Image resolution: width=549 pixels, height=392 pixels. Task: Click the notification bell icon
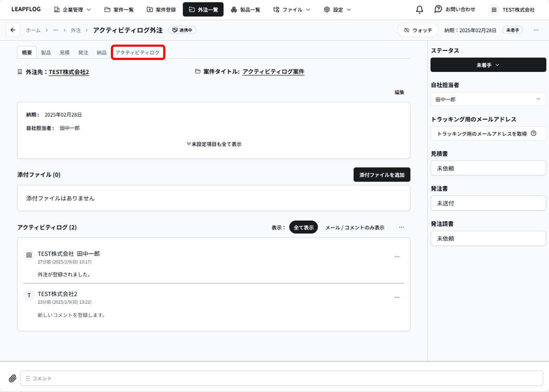419,9
